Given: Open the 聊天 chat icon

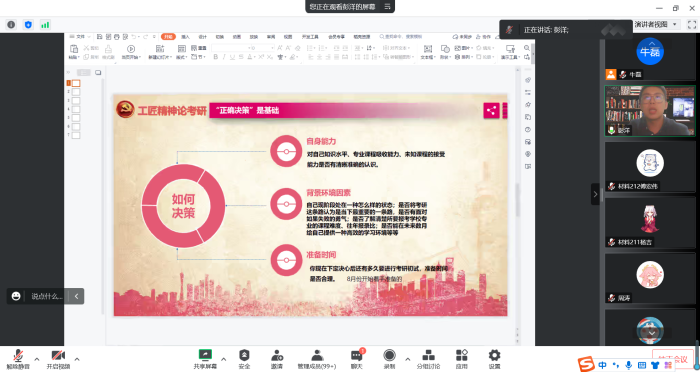Looking at the screenshot, I should (356, 359).
